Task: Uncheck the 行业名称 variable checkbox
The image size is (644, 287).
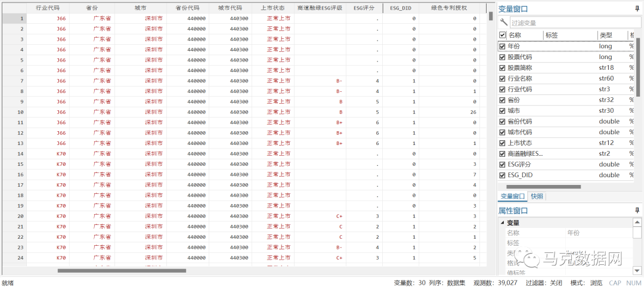Action: (502, 79)
